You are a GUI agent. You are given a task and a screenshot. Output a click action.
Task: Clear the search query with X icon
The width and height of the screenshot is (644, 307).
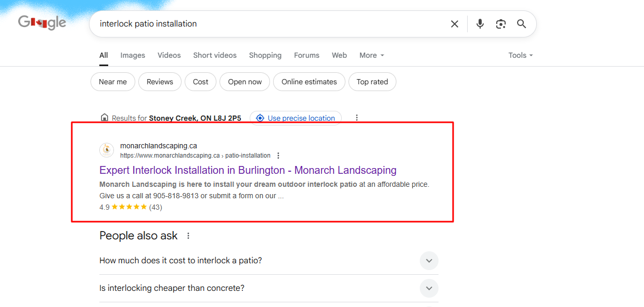[455, 24]
